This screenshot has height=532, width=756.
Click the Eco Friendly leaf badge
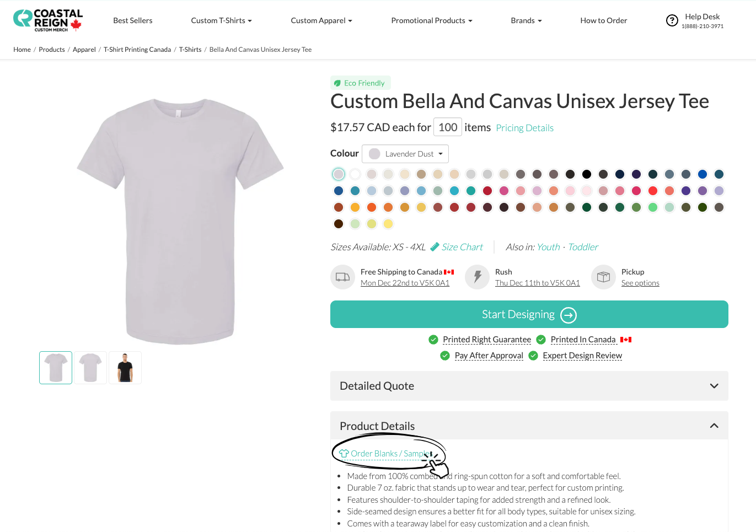[360, 83]
